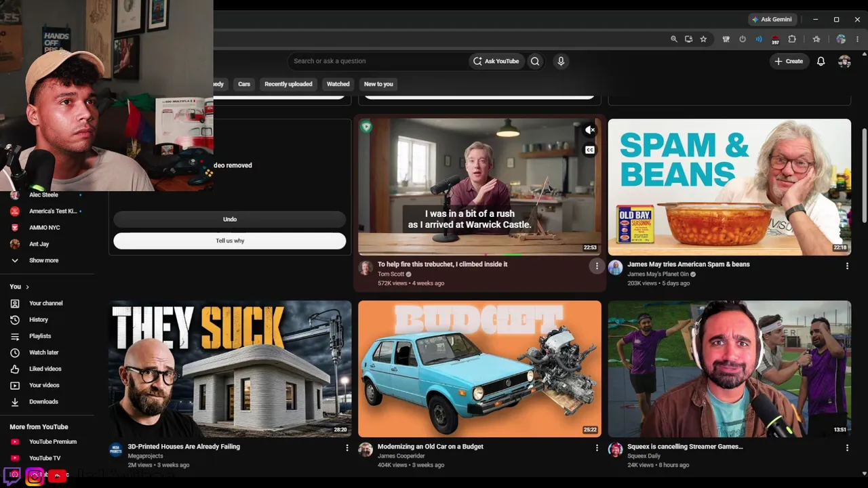
Task: Click the blue sound waves extension icon
Action: coord(759,39)
